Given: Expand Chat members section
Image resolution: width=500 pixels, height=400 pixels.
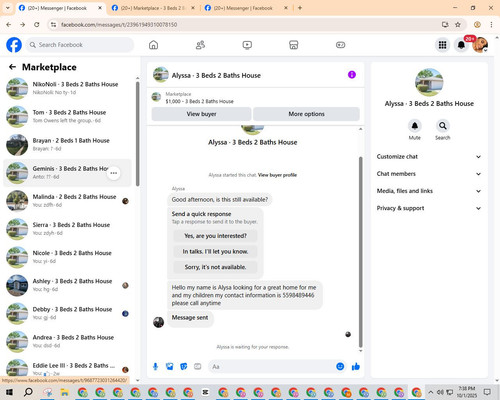Looking at the screenshot, I should click(x=429, y=174).
